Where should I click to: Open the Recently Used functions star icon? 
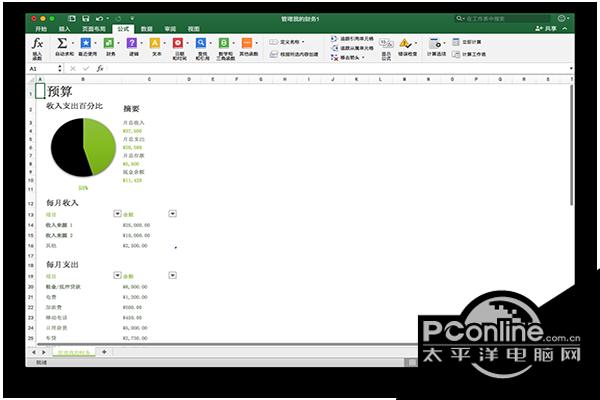point(86,43)
